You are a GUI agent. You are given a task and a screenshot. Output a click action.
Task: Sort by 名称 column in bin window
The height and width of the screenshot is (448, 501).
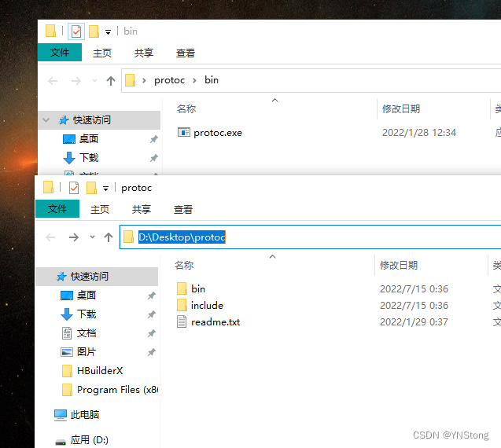pos(186,109)
